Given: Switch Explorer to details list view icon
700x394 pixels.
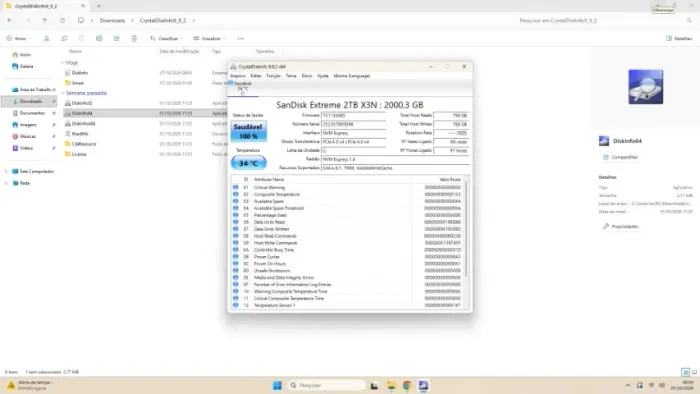Looking at the screenshot, I should click(x=685, y=372).
